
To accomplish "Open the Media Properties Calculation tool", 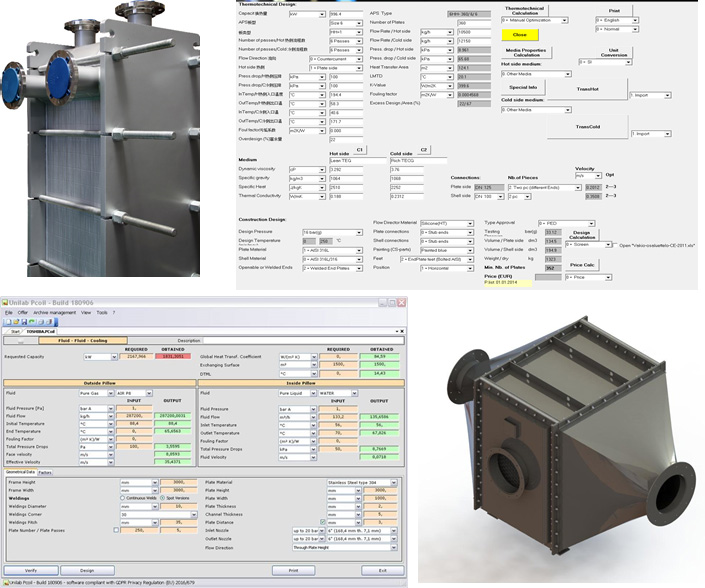I will click(x=526, y=52).
